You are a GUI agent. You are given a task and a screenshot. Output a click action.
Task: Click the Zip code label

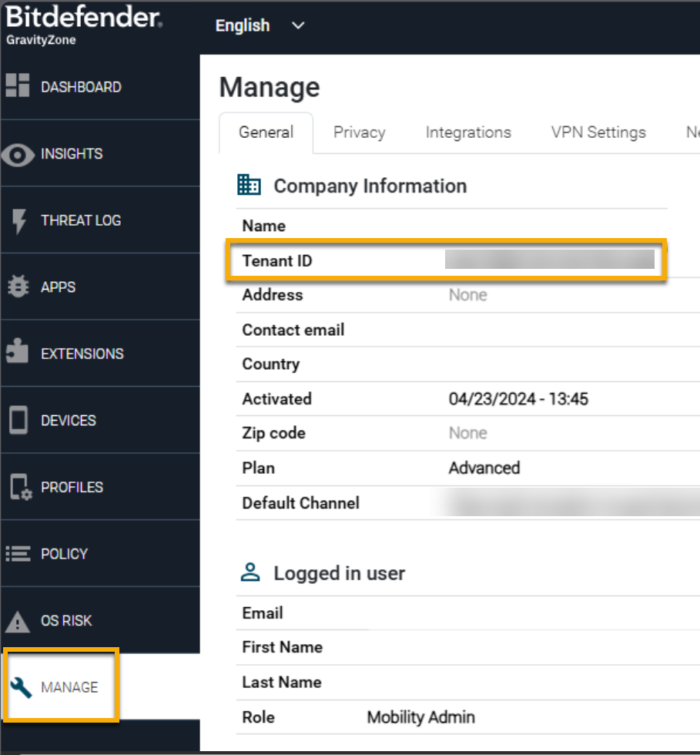[x=273, y=433]
